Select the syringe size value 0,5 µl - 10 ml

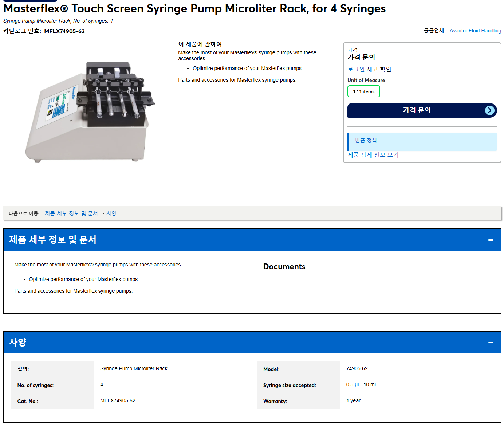(x=361, y=385)
